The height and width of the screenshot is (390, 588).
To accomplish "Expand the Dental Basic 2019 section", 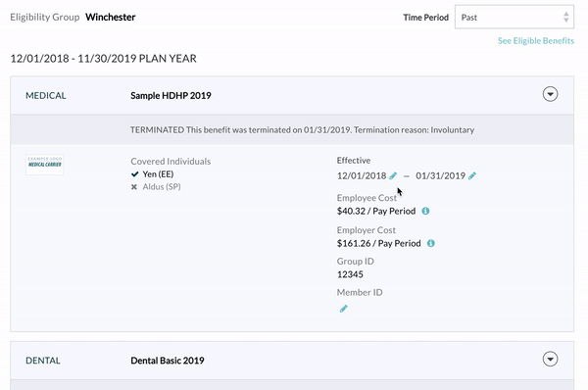I will tap(550, 359).
